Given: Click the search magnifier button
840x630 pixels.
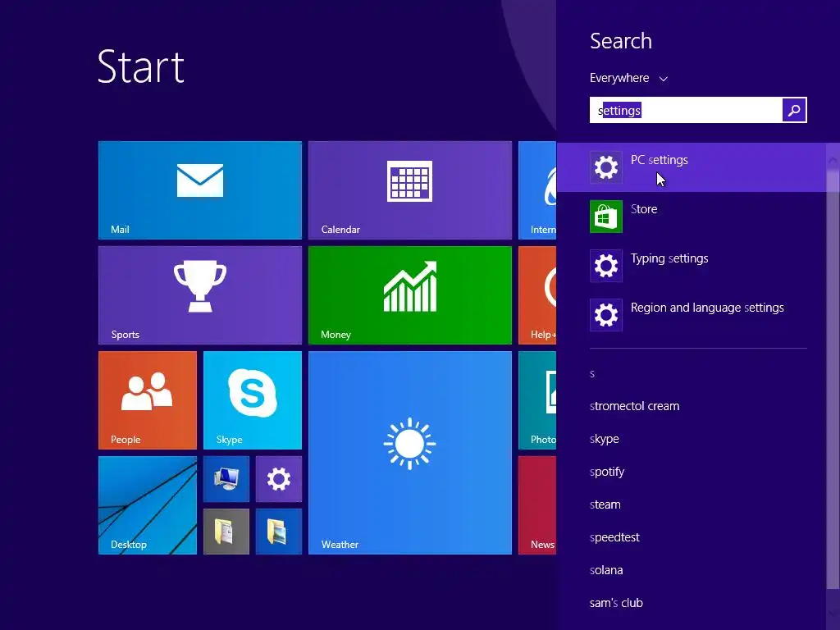Looking at the screenshot, I should (794, 110).
